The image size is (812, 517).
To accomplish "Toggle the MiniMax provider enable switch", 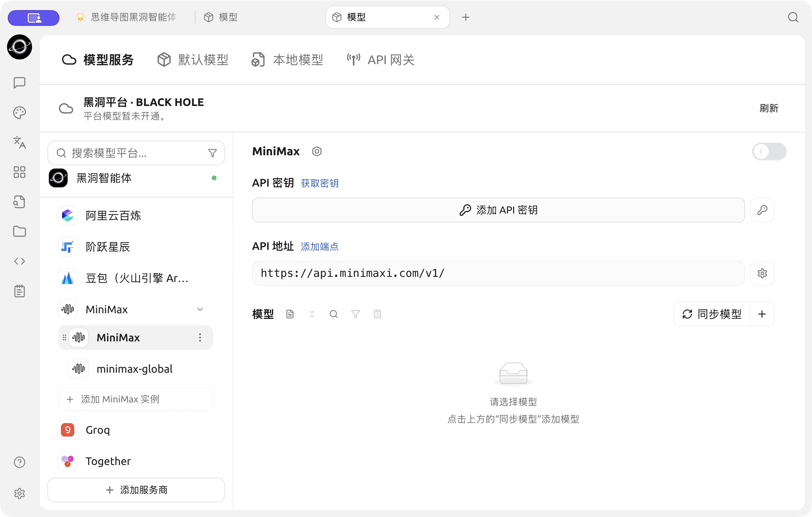I will (769, 151).
